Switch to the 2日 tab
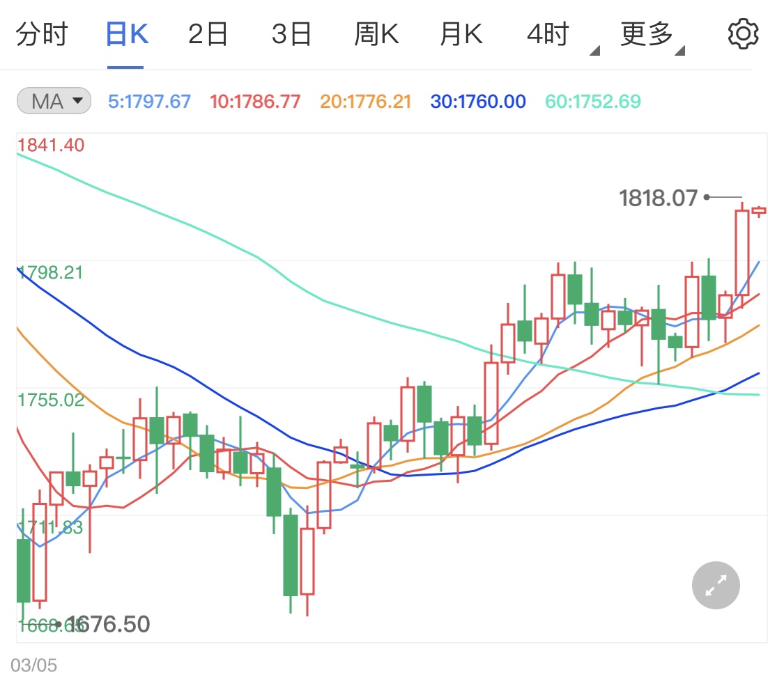The width and height of the screenshot is (784, 679). (x=208, y=35)
